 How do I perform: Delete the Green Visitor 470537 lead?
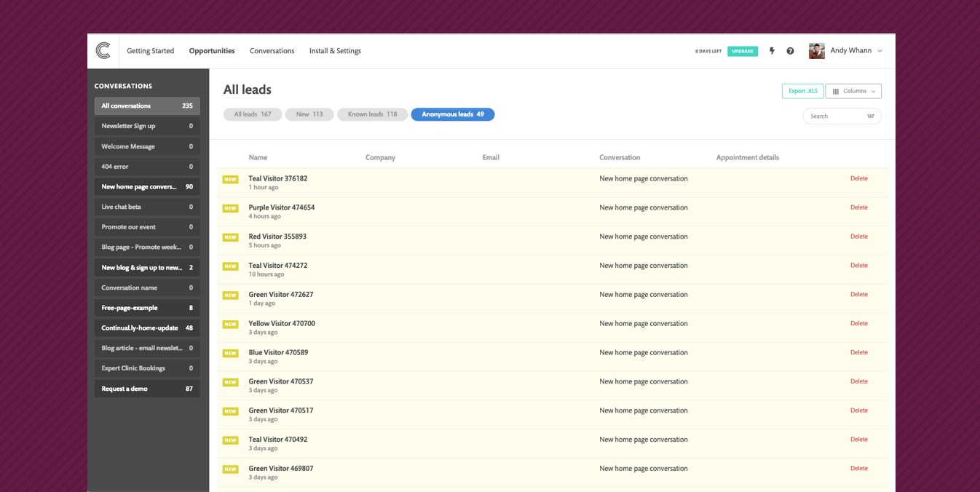pyautogui.click(x=859, y=381)
